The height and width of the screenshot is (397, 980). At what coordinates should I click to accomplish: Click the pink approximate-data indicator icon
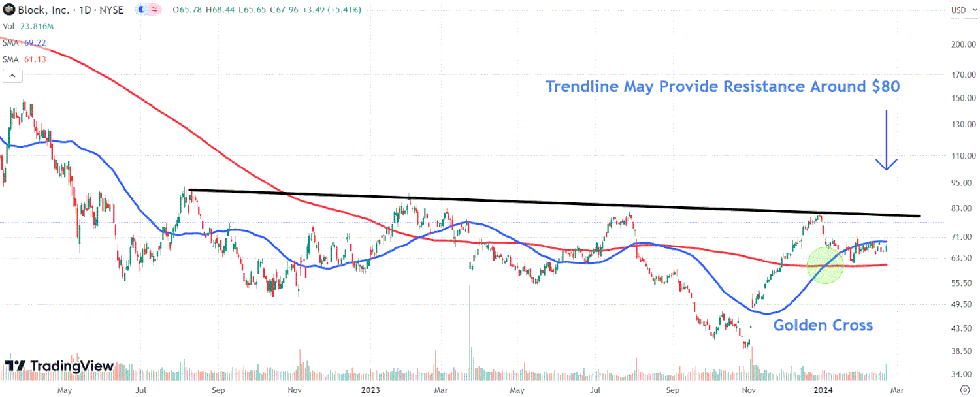(x=155, y=10)
